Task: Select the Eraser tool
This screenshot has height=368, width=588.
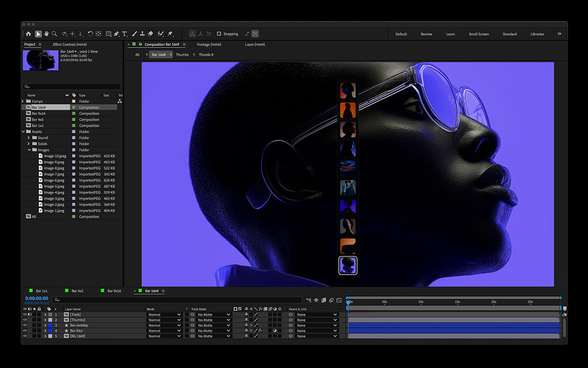Action: (x=150, y=34)
